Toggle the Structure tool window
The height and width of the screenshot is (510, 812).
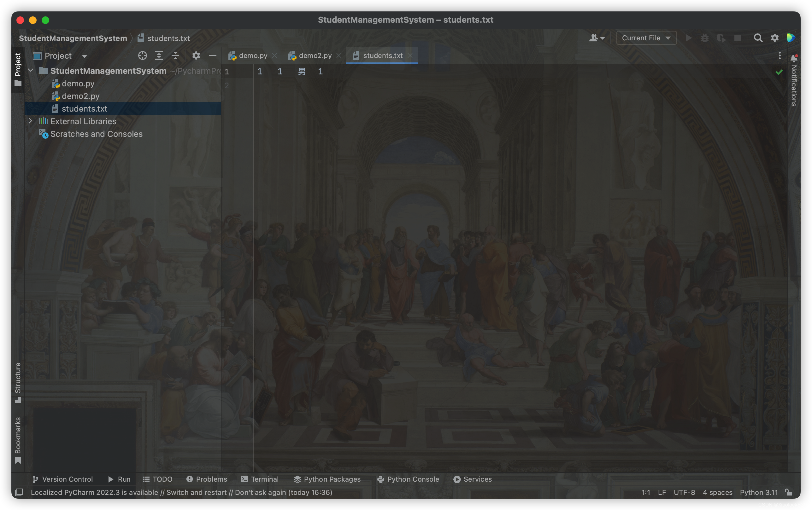(x=18, y=383)
